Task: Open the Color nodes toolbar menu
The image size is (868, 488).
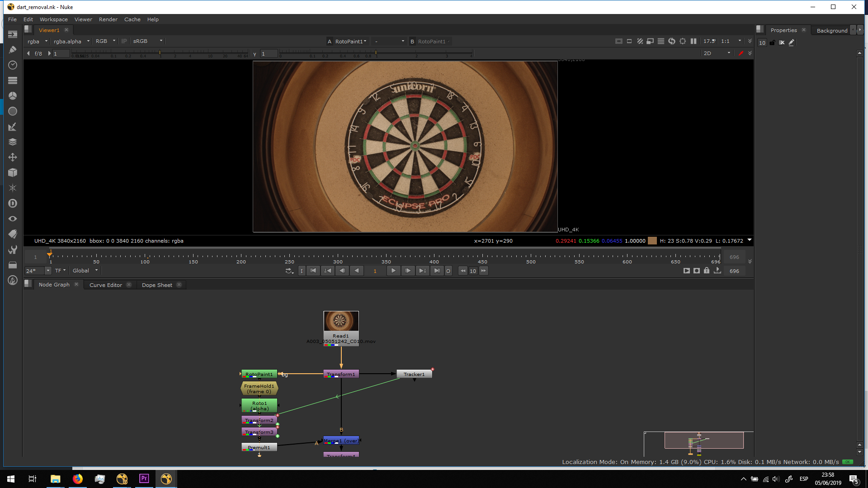Action: 13,96
